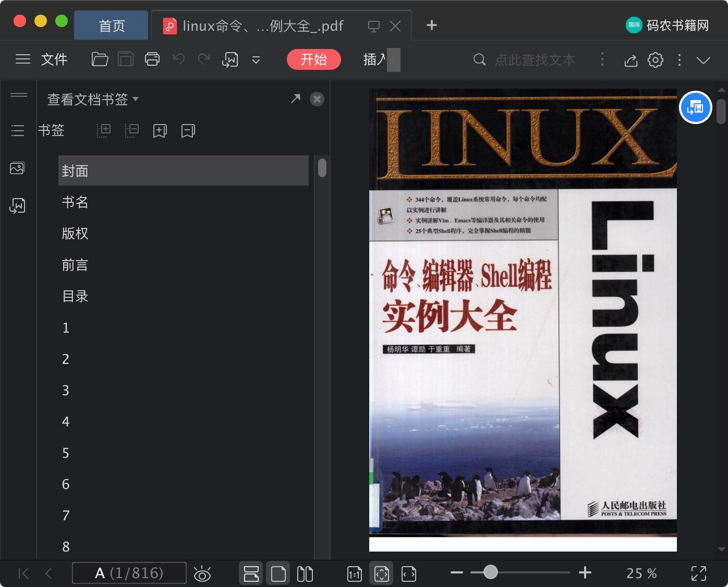
Task: Enter full screen mode
Action: point(699,573)
